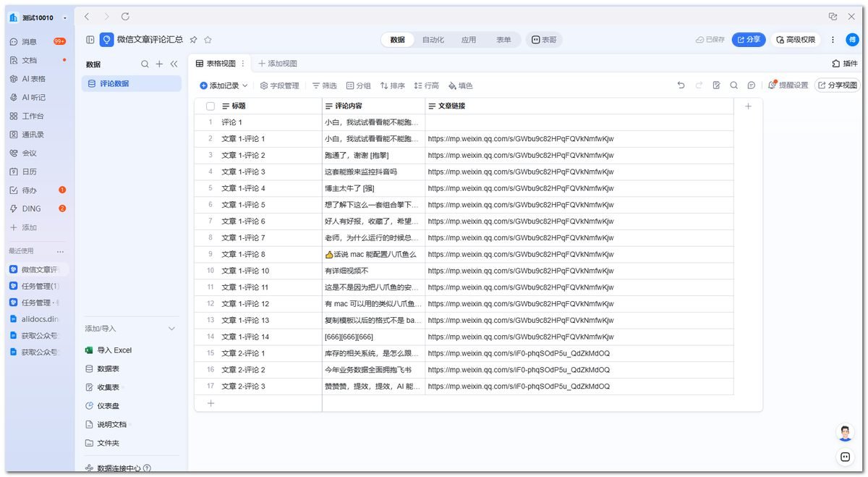Click the 行高 row height button
This screenshot has width=868, height=477.
tap(427, 85)
